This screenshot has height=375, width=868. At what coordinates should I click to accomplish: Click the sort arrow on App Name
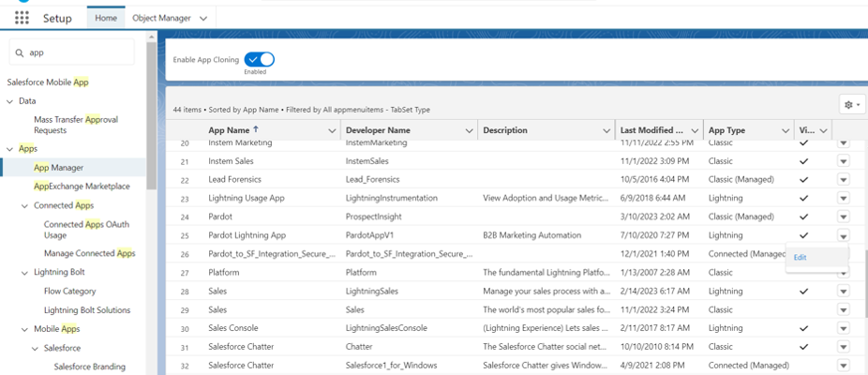click(x=255, y=130)
